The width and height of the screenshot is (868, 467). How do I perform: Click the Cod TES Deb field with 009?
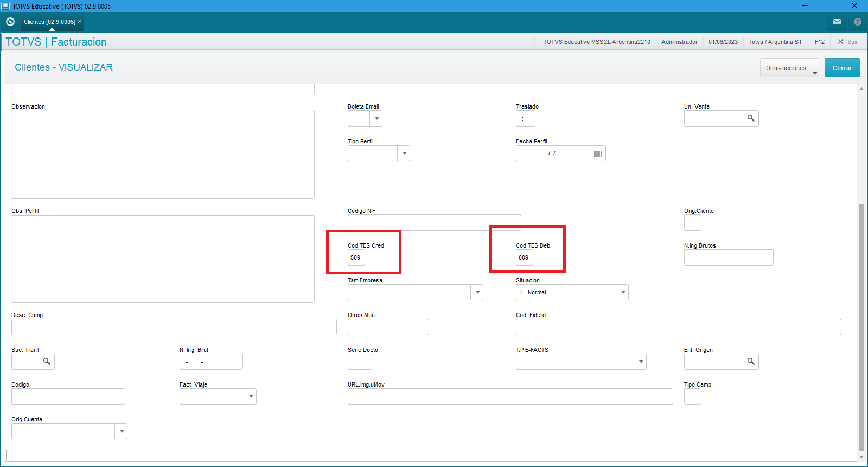(x=525, y=257)
